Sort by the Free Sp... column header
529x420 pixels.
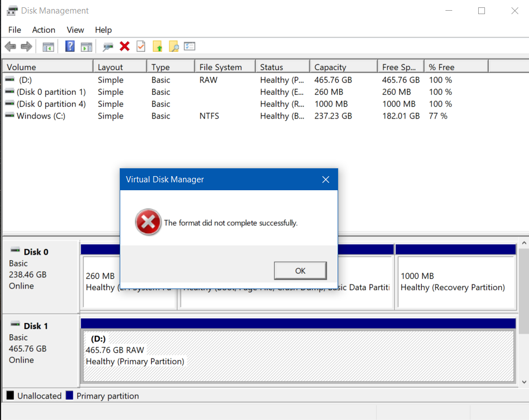(401, 67)
